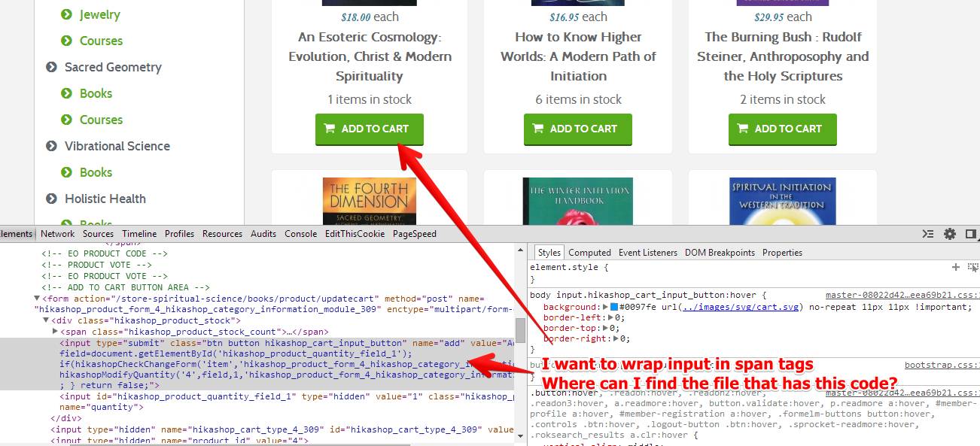Click the cart icon on An Esoteric Cosmology's button
The height and width of the screenshot is (446, 980).
(x=329, y=129)
